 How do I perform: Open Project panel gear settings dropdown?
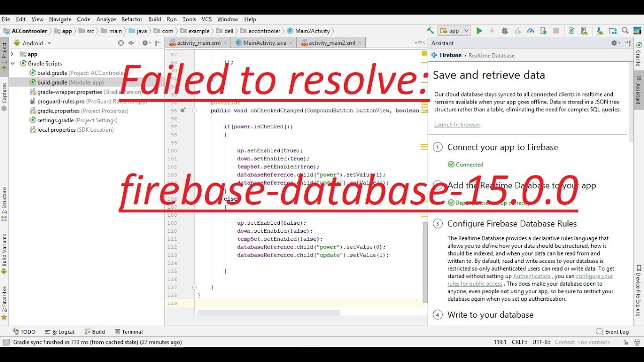click(146, 43)
